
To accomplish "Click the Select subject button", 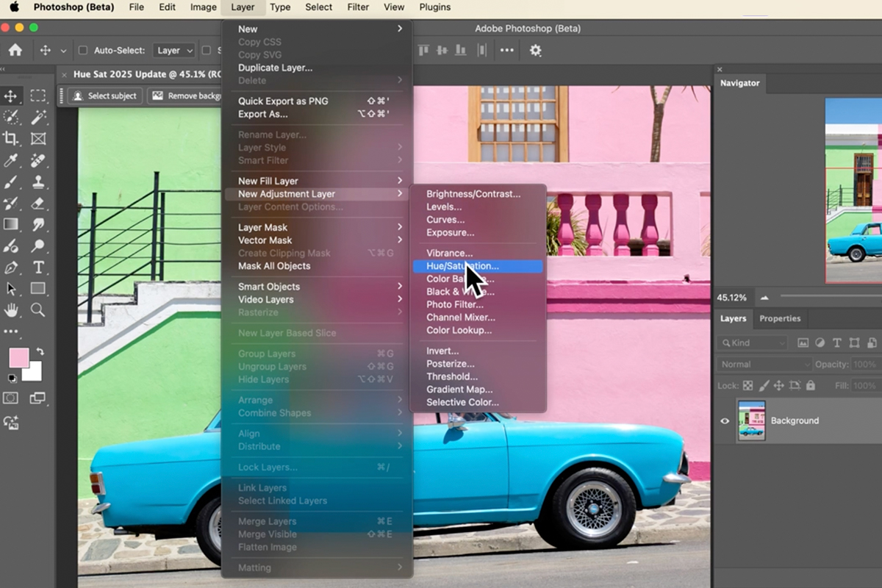I will [104, 96].
